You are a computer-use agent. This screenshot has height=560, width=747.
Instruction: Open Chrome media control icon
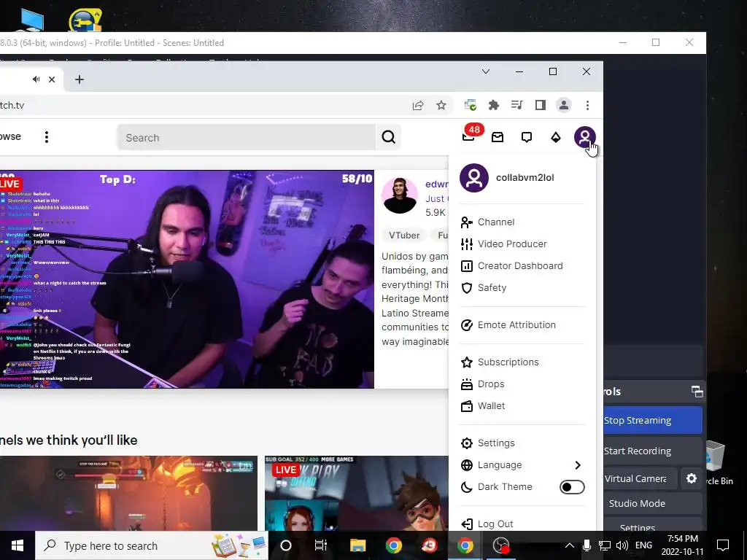[517, 105]
